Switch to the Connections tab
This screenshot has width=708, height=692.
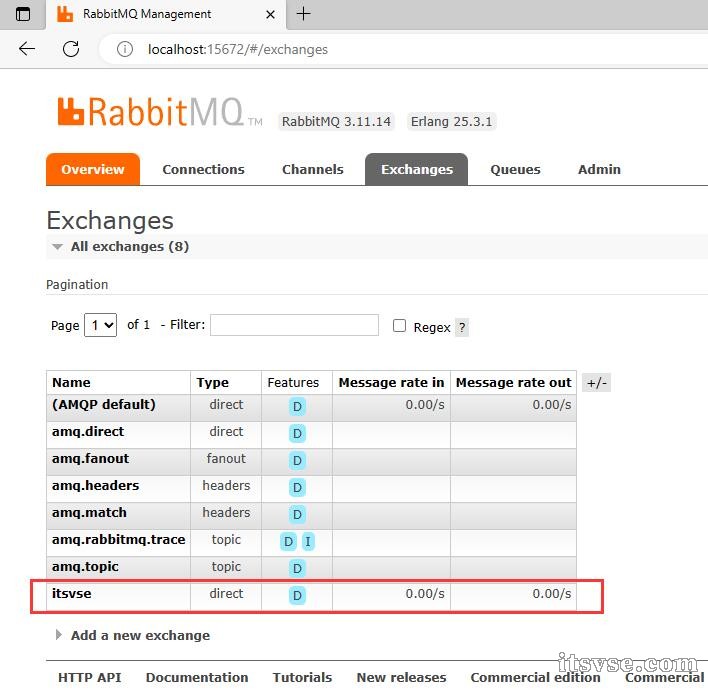click(x=204, y=170)
